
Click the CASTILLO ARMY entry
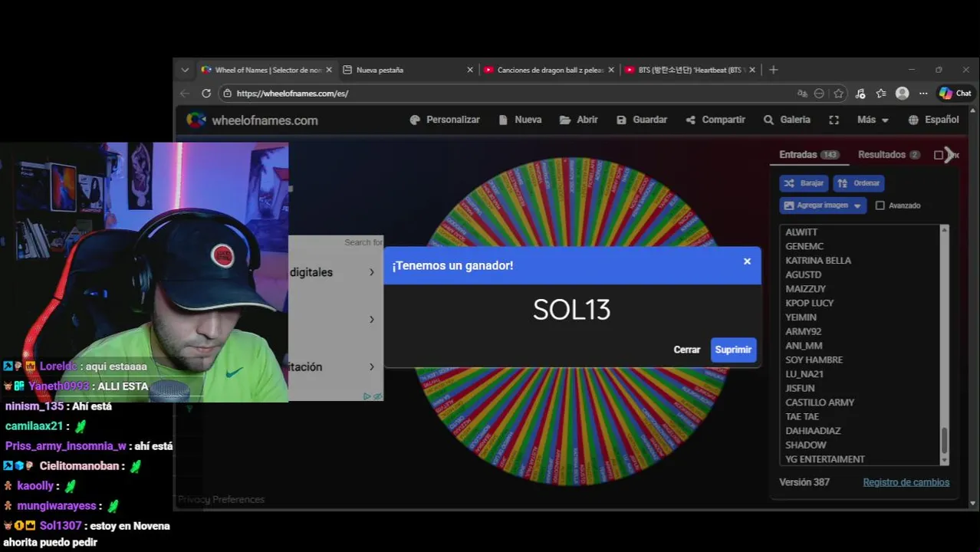pos(820,402)
